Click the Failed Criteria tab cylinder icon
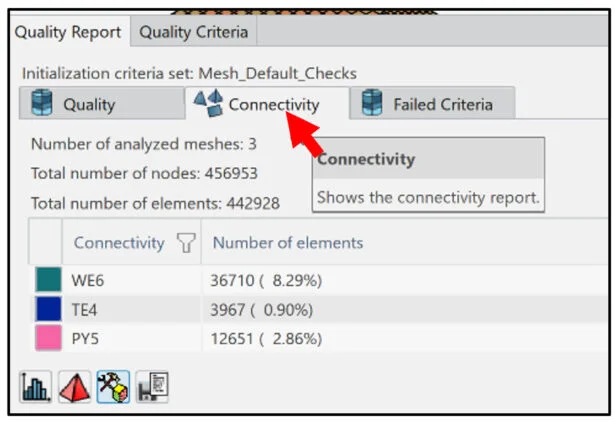 pyautogui.click(x=373, y=103)
